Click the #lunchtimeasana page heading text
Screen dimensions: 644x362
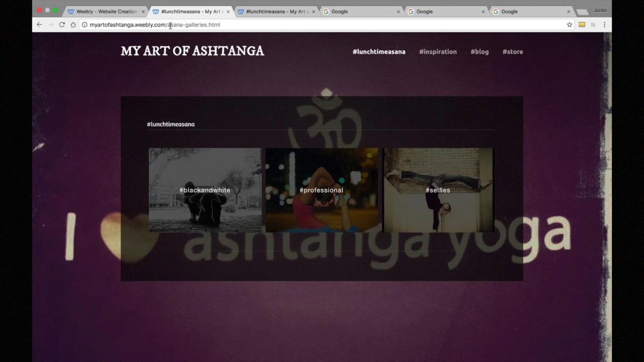[171, 124]
